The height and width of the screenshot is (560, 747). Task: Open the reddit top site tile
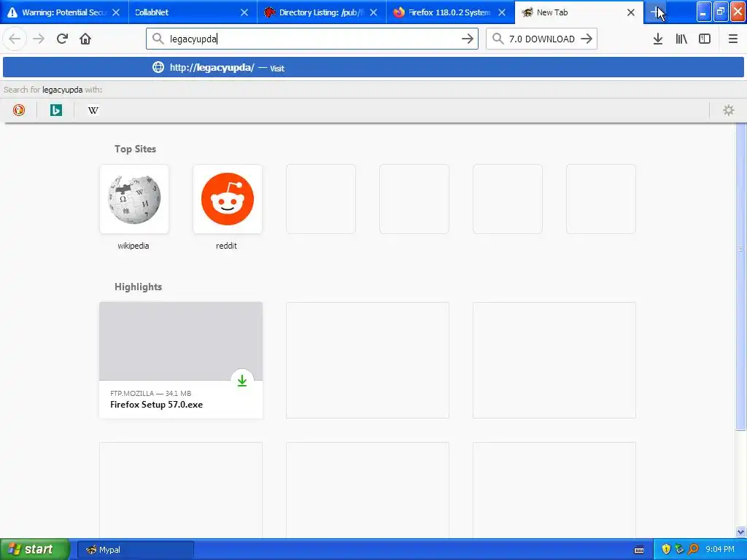point(228,199)
